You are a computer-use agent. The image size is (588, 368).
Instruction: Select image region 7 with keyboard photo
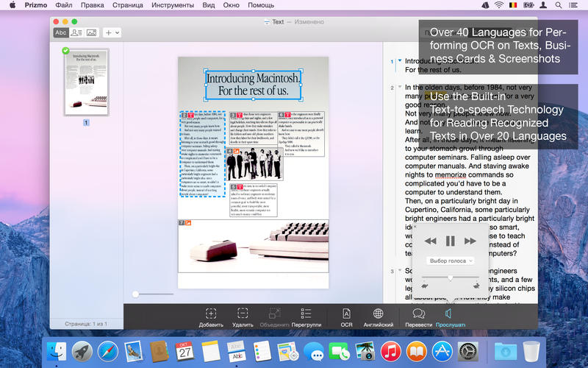(253, 246)
